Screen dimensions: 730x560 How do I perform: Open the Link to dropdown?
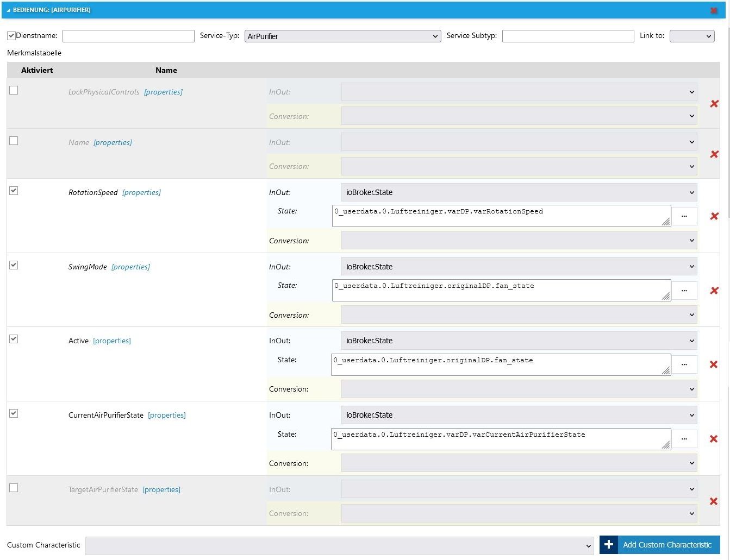click(x=692, y=36)
